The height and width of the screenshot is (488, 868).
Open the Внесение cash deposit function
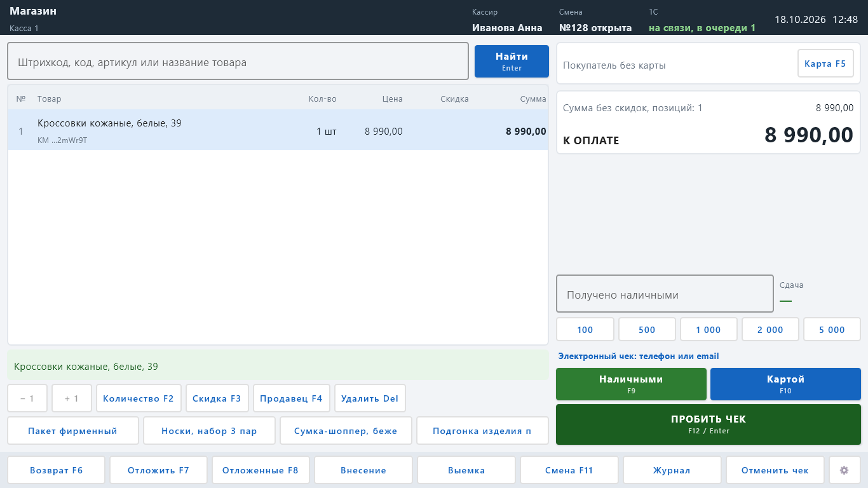point(363,470)
